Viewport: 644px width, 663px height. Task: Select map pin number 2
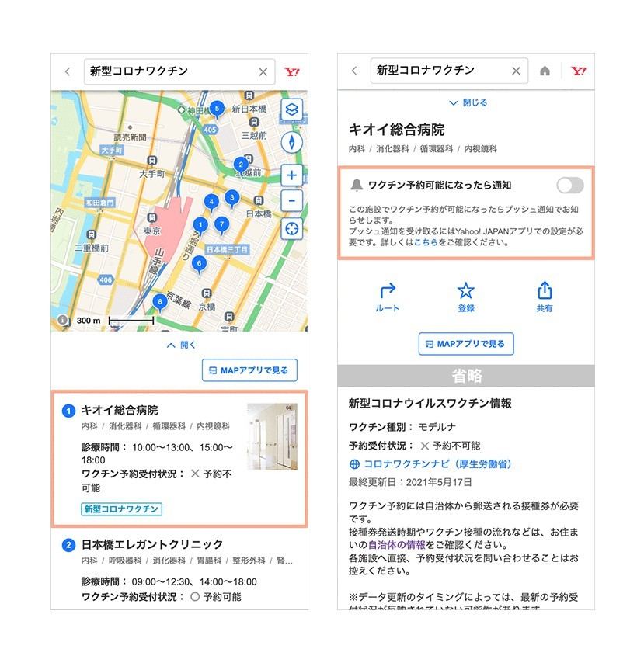coord(241,166)
